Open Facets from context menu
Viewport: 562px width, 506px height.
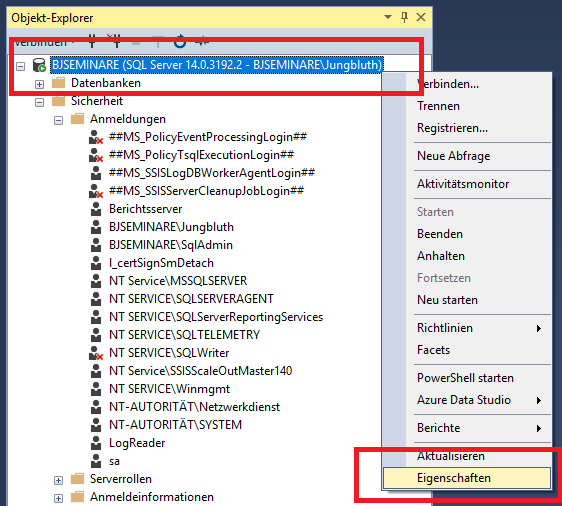pyautogui.click(x=433, y=350)
